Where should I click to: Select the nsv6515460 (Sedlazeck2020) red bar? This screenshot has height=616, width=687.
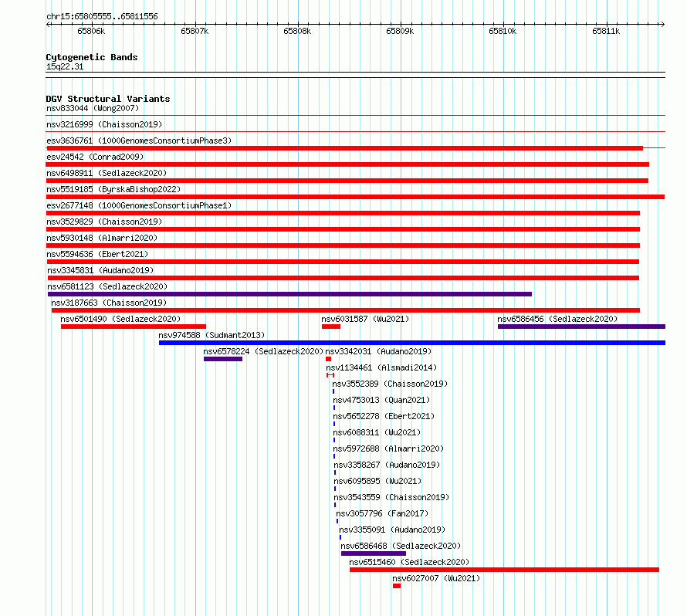coord(504,570)
